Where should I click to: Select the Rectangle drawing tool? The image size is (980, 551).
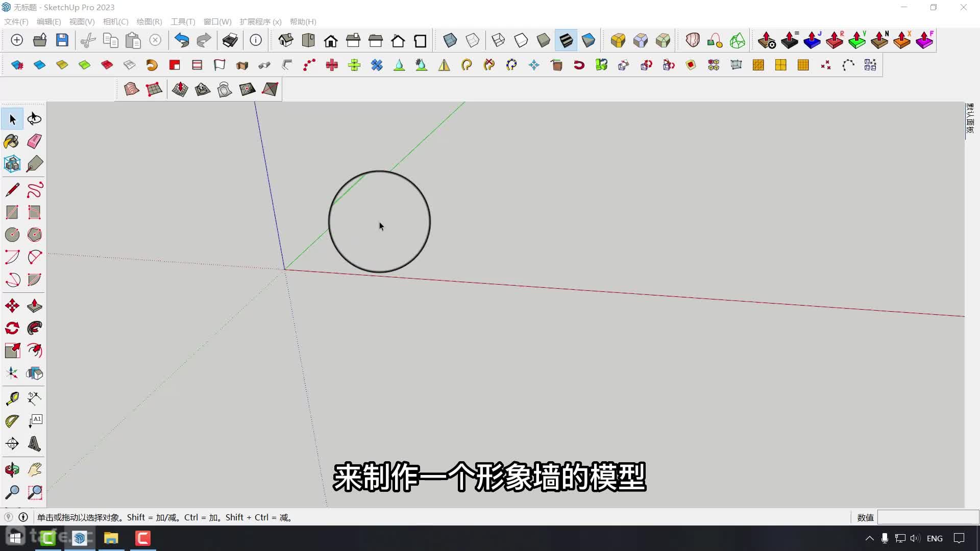(x=12, y=212)
